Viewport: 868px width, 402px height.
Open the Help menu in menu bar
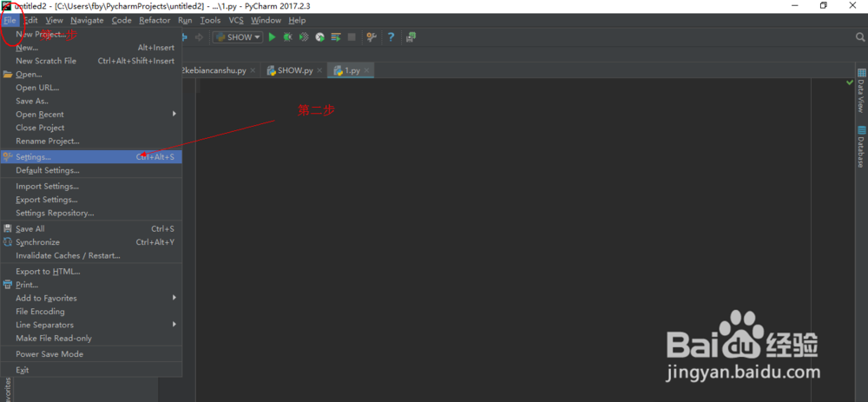coord(297,21)
